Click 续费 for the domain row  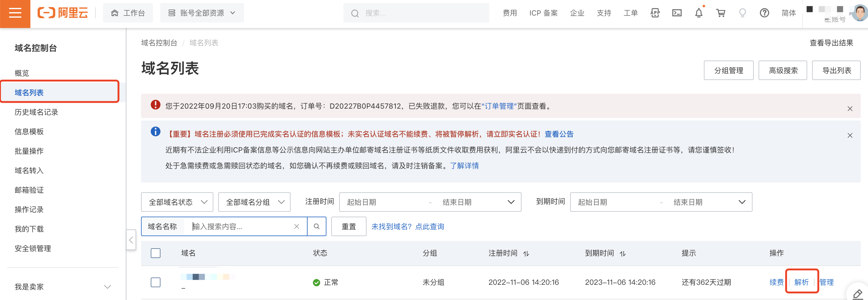click(x=776, y=282)
